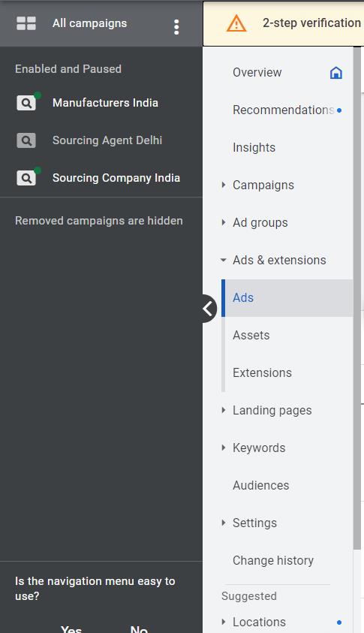
Task: Expand the Settings section
Action: (x=224, y=523)
